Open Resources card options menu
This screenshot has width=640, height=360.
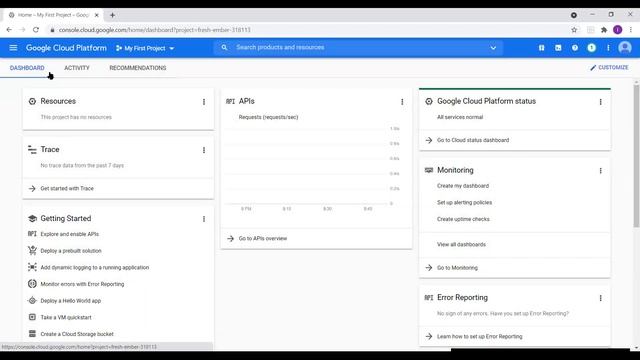pos(204,102)
